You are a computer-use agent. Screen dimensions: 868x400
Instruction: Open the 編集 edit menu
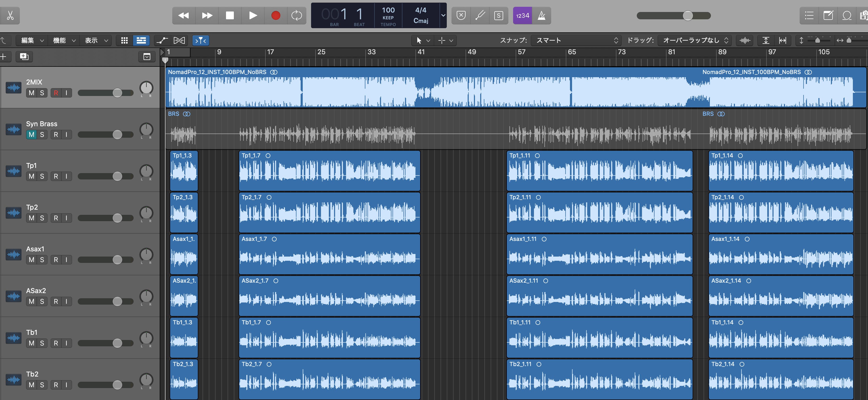[x=32, y=40]
